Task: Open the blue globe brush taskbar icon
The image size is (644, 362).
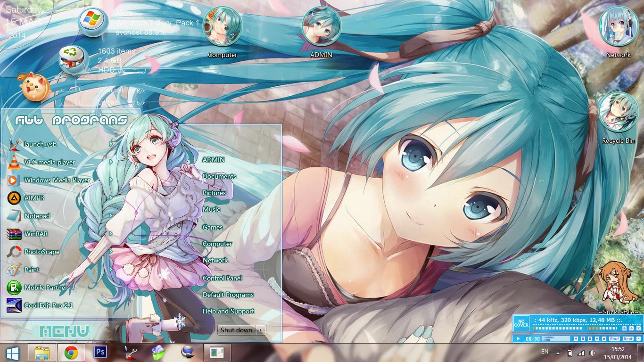Action: (x=187, y=352)
